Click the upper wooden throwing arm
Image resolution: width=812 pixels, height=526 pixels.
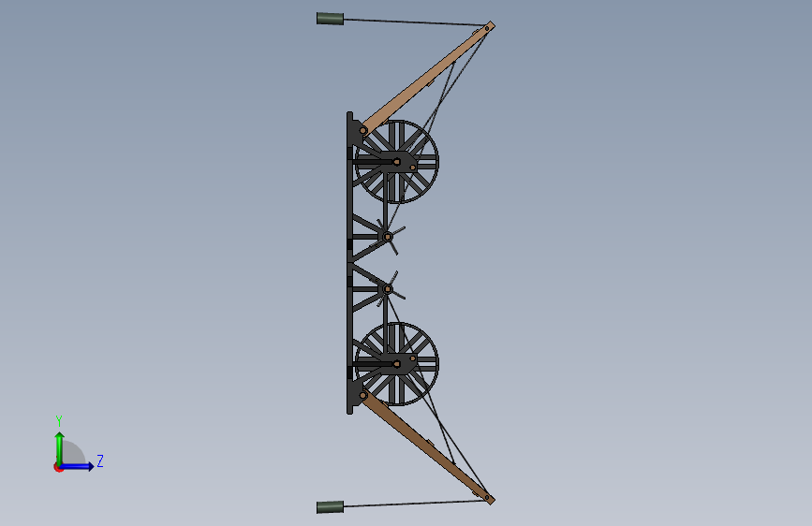tap(428, 78)
